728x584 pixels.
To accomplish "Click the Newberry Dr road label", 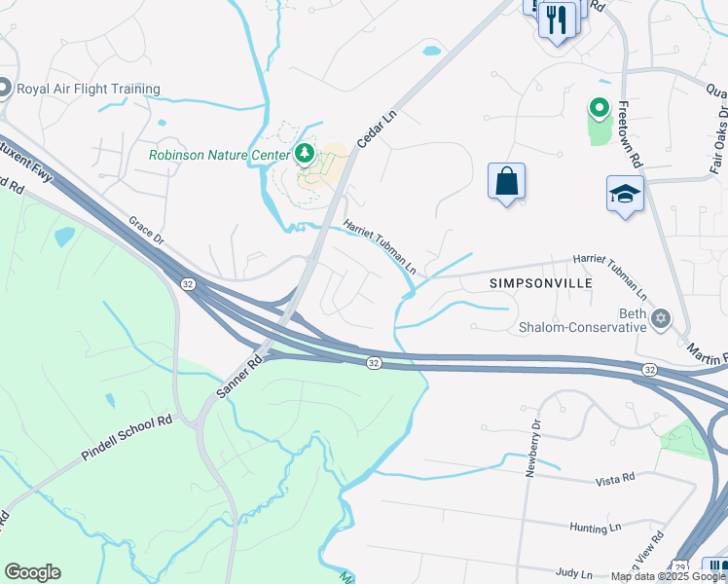I will click(x=533, y=448).
